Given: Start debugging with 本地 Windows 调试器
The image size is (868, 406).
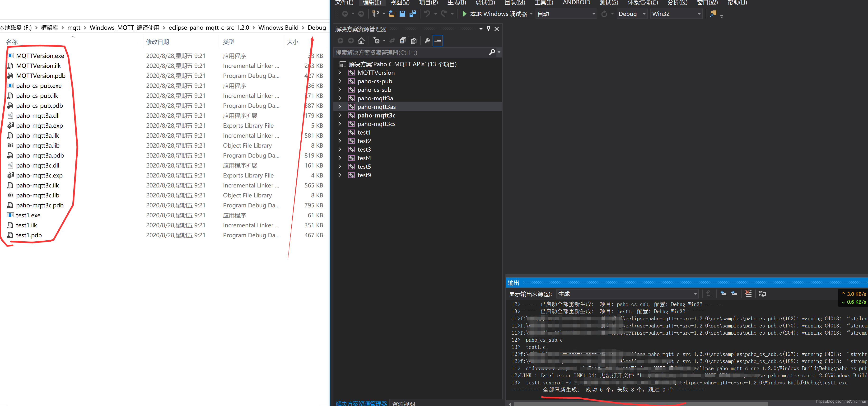Looking at the screenshot, I should tap(495, 14).
